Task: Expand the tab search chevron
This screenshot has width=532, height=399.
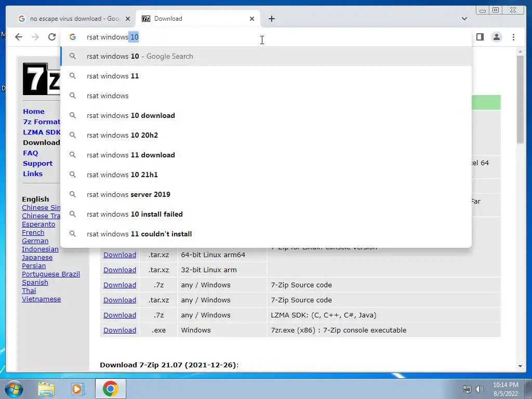Action: (464, 19)
